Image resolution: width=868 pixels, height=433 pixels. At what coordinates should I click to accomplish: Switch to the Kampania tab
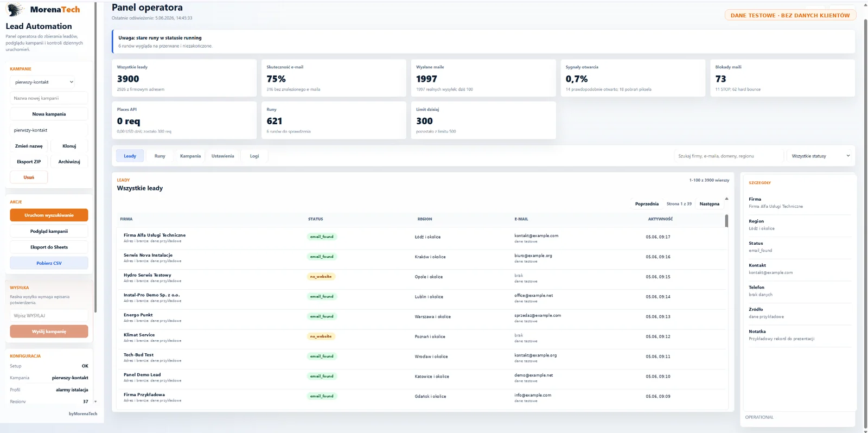(x=190, y=156)
